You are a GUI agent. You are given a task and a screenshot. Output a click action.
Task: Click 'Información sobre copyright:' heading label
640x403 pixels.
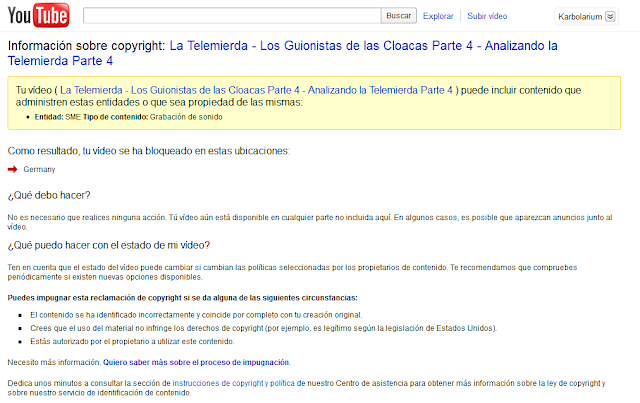tap(86, 46)
